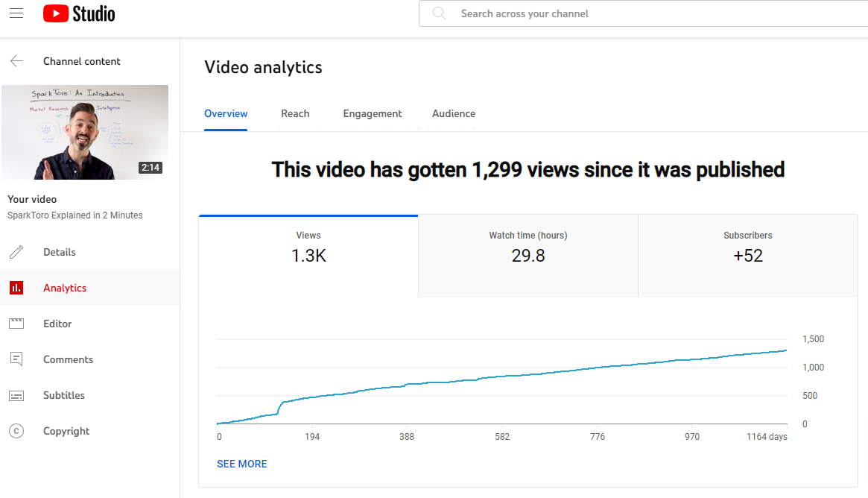This screenshot has width=868, height=498.
Task: Open the Analytics bar-chart icon
Action: click(16, 288)
